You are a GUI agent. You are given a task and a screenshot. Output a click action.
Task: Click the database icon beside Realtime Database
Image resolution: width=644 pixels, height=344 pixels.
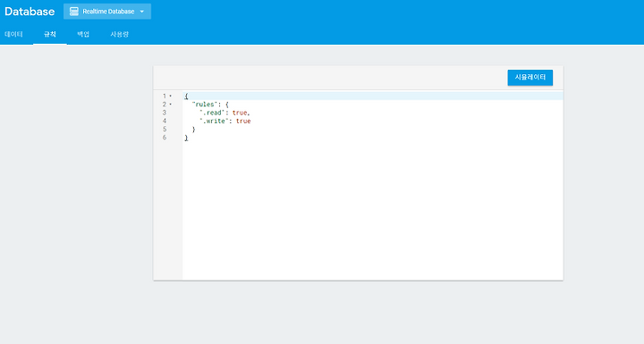point(74,12)
